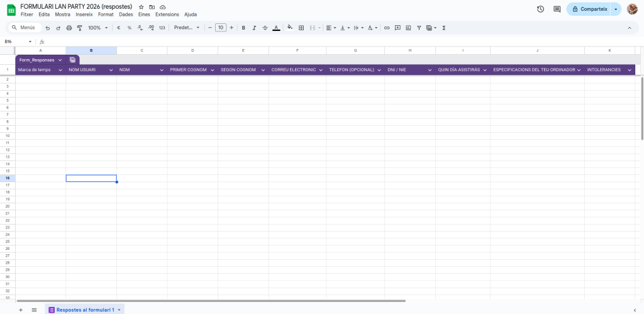Toggle bold formatting
The height and width of the screenshot is (314, 644).
click(243, 28)
